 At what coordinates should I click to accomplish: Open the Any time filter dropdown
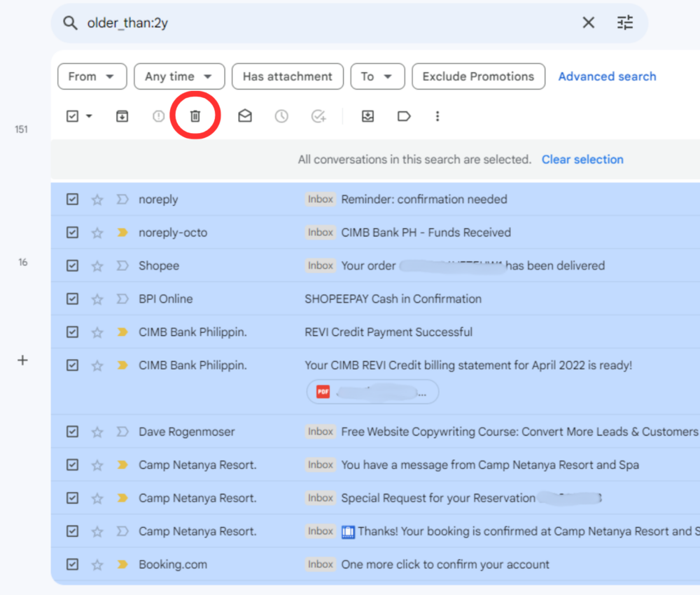tap(179, 76)
